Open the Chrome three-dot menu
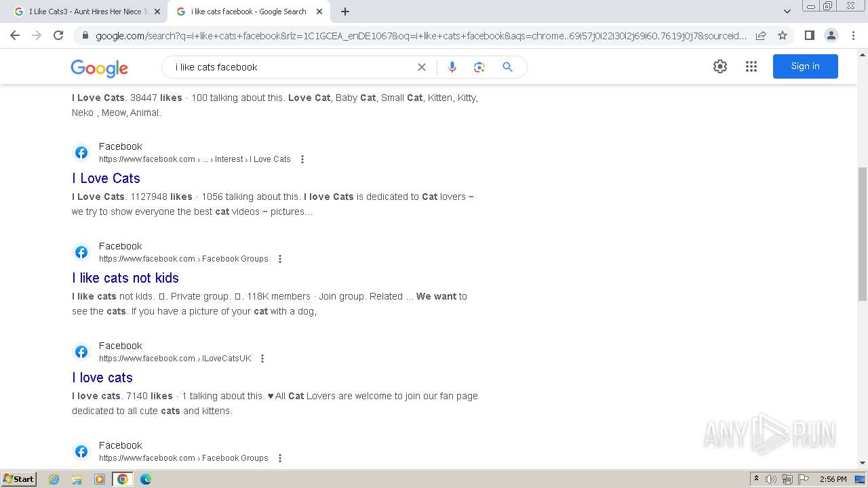Viewport: 868px width, 488px height. point(853,35)
